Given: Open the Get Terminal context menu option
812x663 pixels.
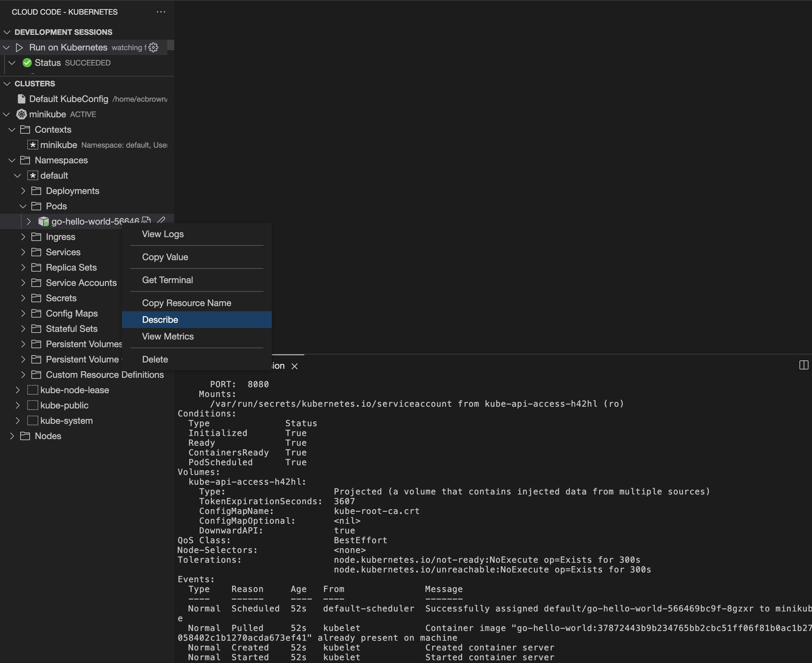Looking at the screenshot, I should (167, 280).
